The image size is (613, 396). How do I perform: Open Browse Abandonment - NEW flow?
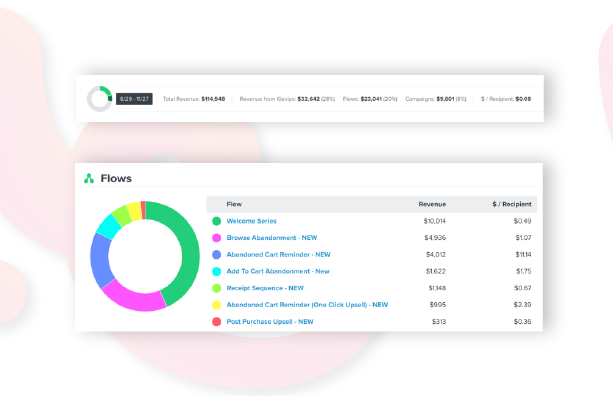[272, 238]
